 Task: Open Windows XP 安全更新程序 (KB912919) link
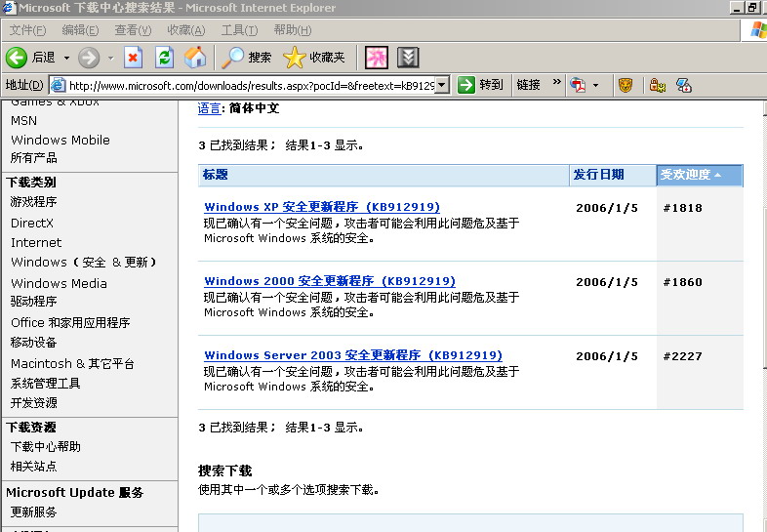(322, 207)
